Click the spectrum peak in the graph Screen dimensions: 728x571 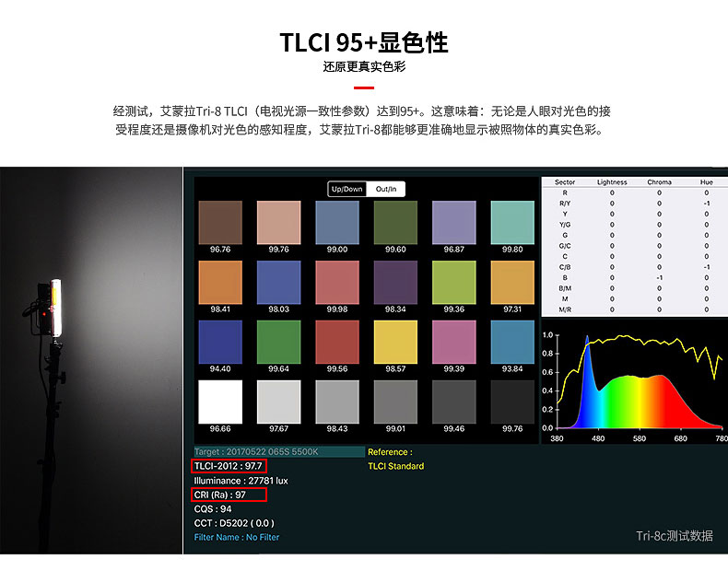(x=587, y=340)
